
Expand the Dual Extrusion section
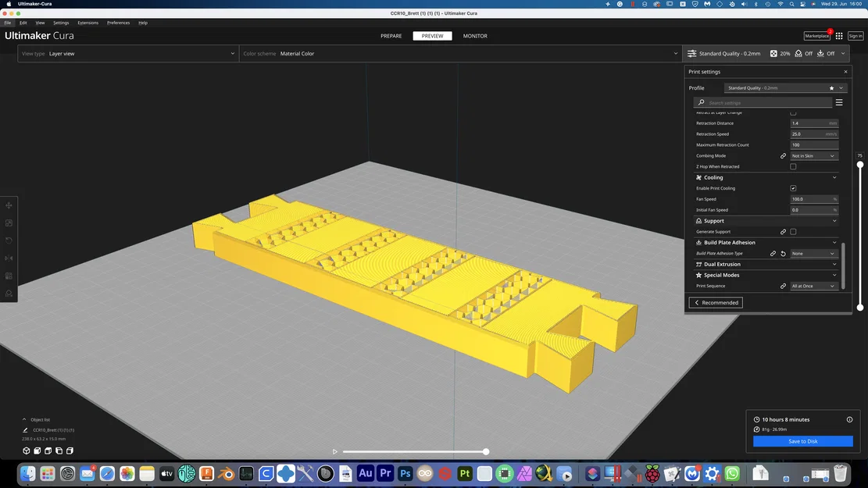point(766,265)
